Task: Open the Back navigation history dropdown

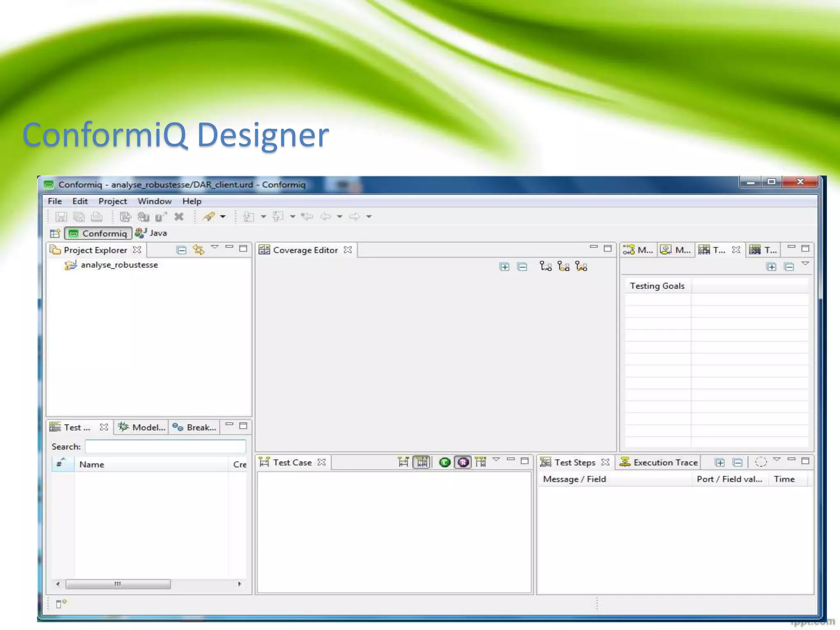Action: pyautogui.click(x=340, y=217)
